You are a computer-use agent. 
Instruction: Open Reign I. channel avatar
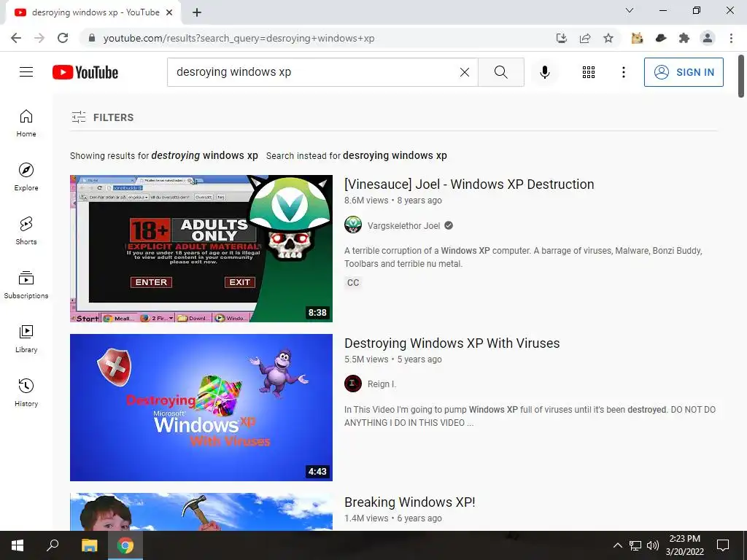pyautogui.click(x=353, y=384)
